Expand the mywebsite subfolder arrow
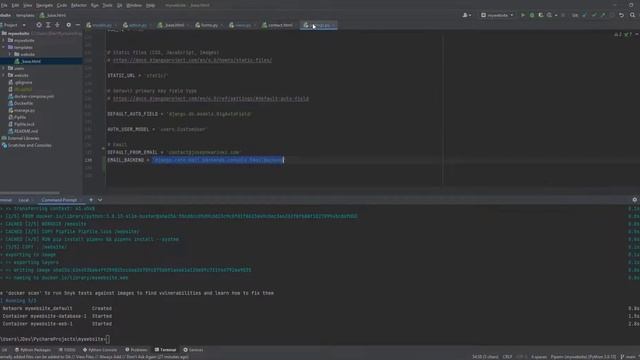The height and width of the screenshot is (360, 640). (x=4, y=40)
